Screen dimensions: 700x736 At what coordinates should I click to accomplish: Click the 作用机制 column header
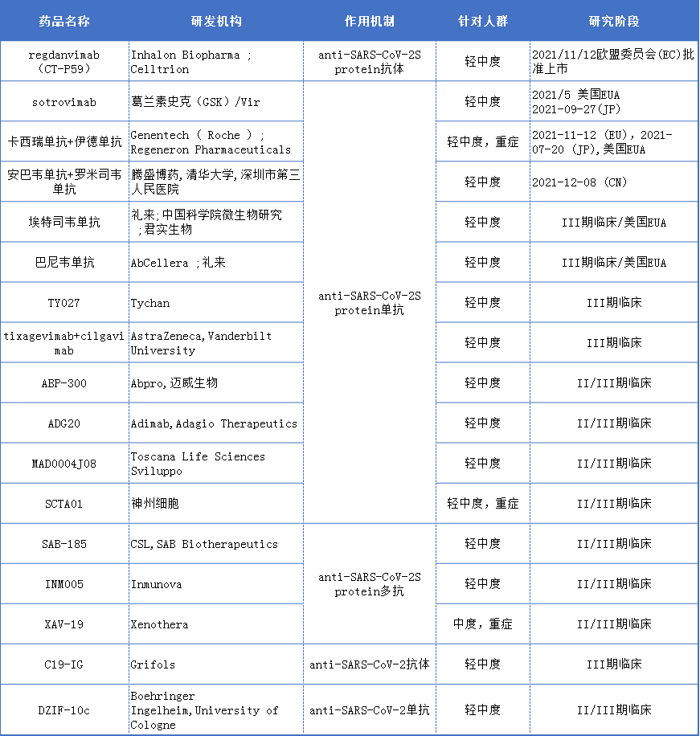370,21
